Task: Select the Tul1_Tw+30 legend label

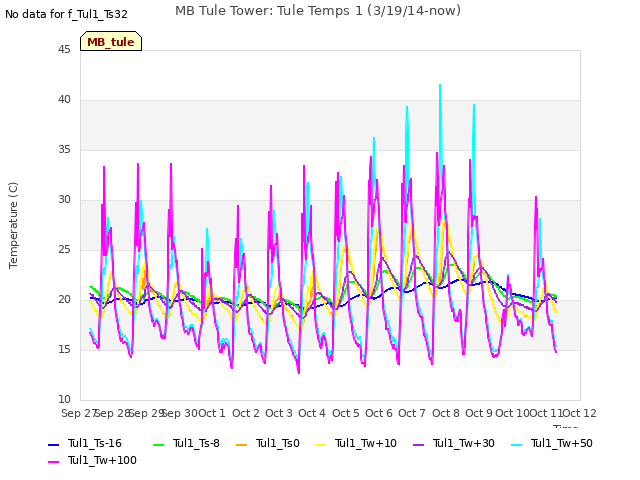Action: [x=464, y=443]
